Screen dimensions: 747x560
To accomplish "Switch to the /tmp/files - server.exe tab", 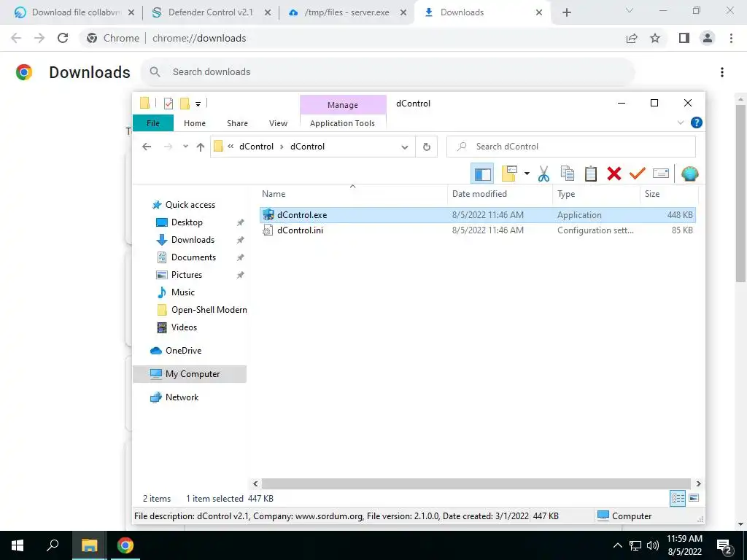I will (347, 12).
